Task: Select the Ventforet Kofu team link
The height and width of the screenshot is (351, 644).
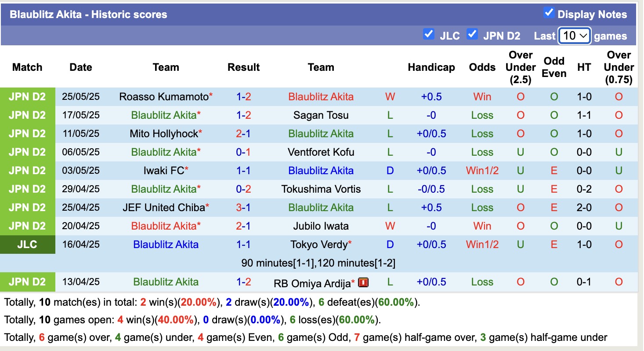Action: tap(321, 152)
